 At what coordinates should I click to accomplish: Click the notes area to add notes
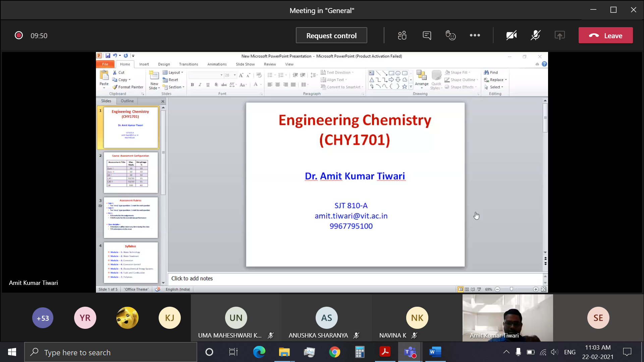[x=355, y=278]
